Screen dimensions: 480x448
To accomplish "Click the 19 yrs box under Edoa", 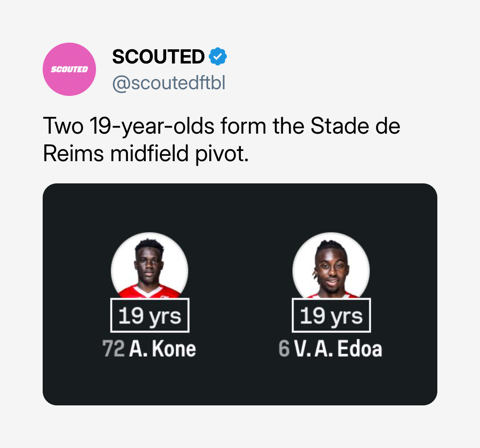I will click(x=331, y=315).
